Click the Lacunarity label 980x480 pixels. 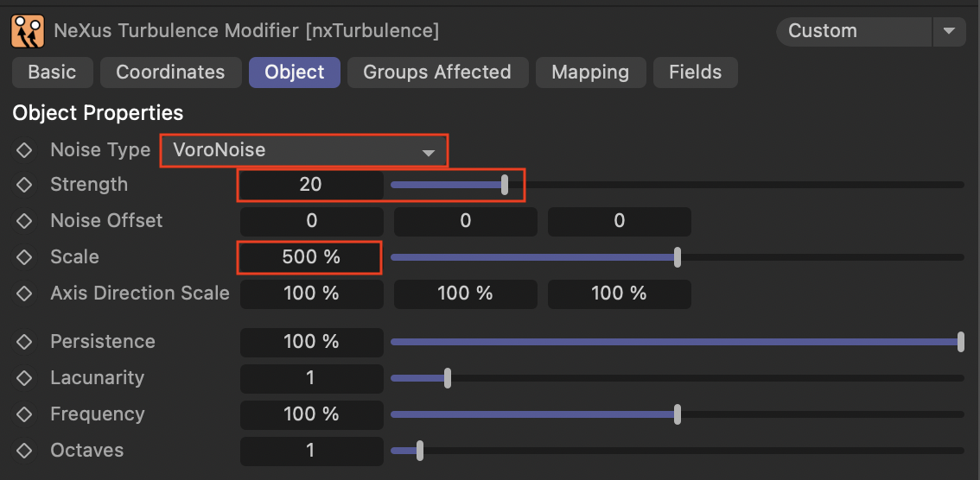pos(98,378)
